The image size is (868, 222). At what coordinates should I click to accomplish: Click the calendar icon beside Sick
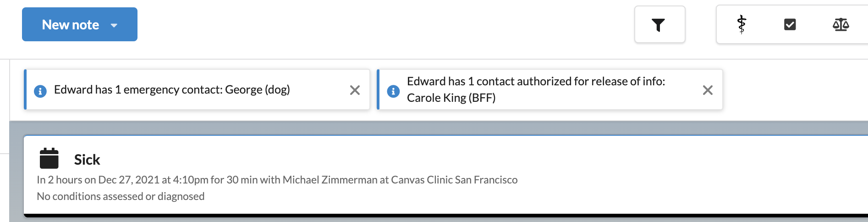pos(49,158)
